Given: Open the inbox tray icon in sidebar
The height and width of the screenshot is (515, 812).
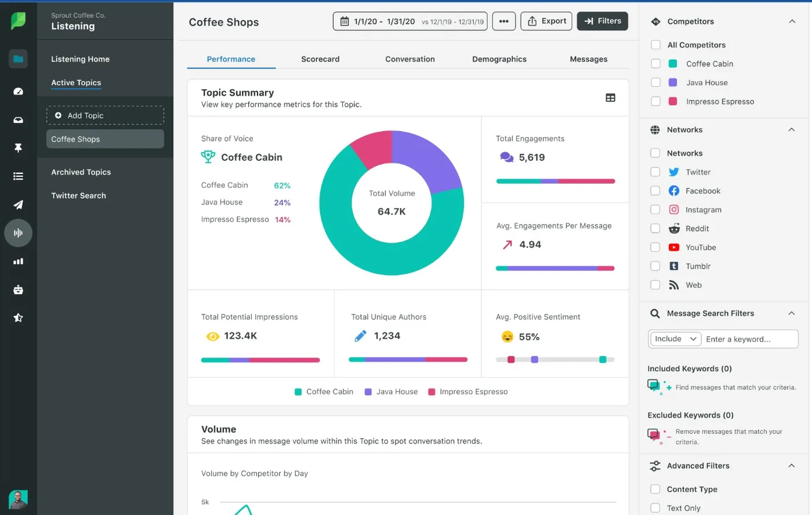Looking at the screenshot, I should click(x=18, y=119).
